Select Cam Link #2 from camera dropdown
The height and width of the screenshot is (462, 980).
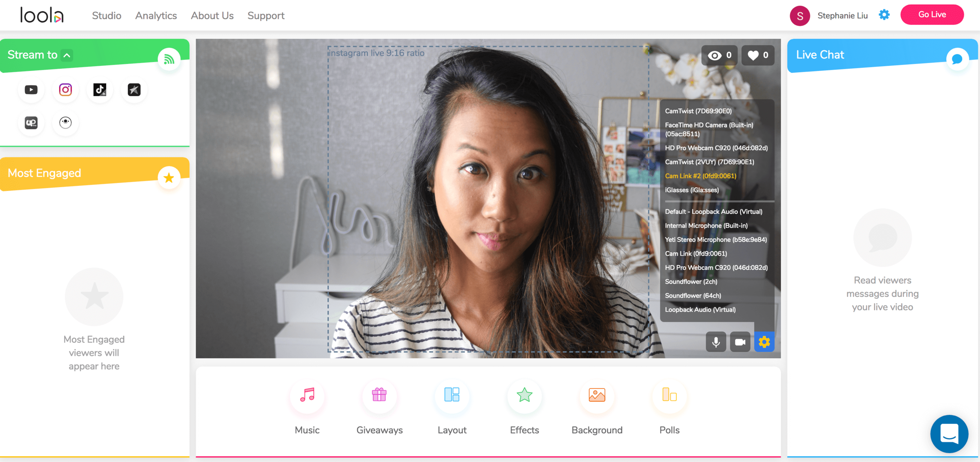click(700, 176)
